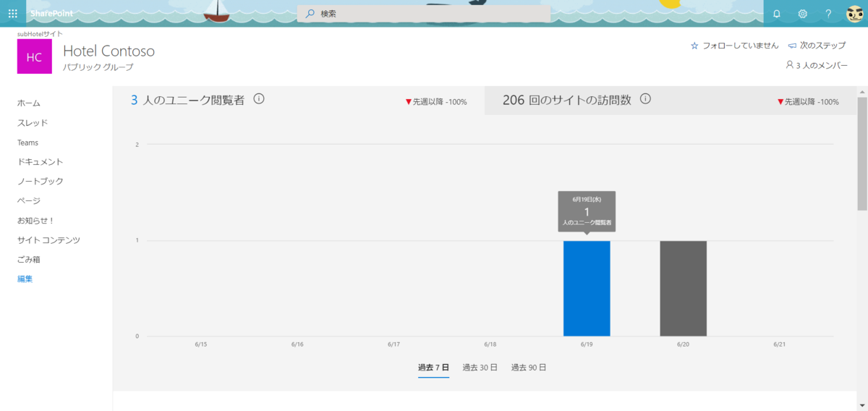Open Teams in the sidebar
The height and width of the screenshot is (411, 868).
coord(27,143)
